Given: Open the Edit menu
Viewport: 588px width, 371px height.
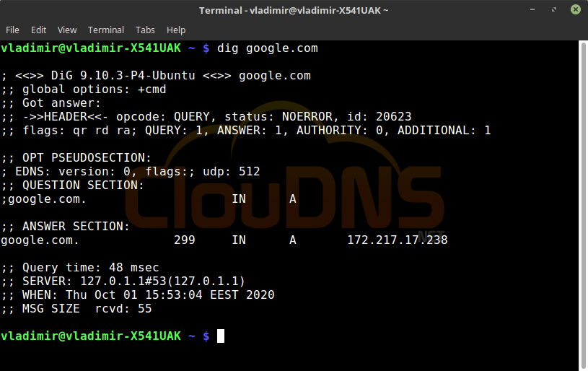Looking at the screenshot, I should pos(38,30).
